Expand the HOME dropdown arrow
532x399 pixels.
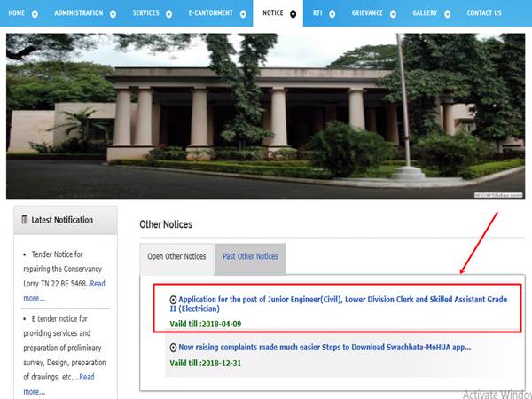[x=35, y=14]
